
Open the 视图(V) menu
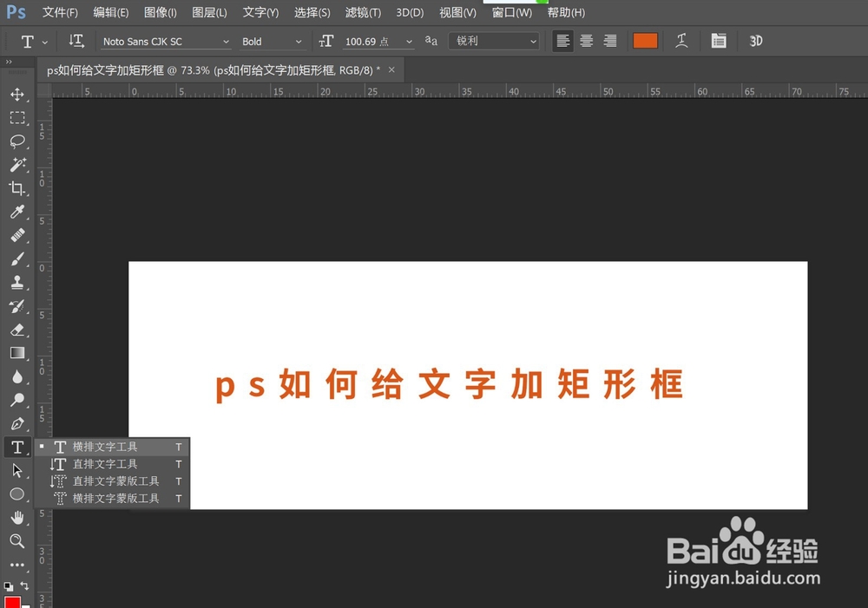coord(457,12)
